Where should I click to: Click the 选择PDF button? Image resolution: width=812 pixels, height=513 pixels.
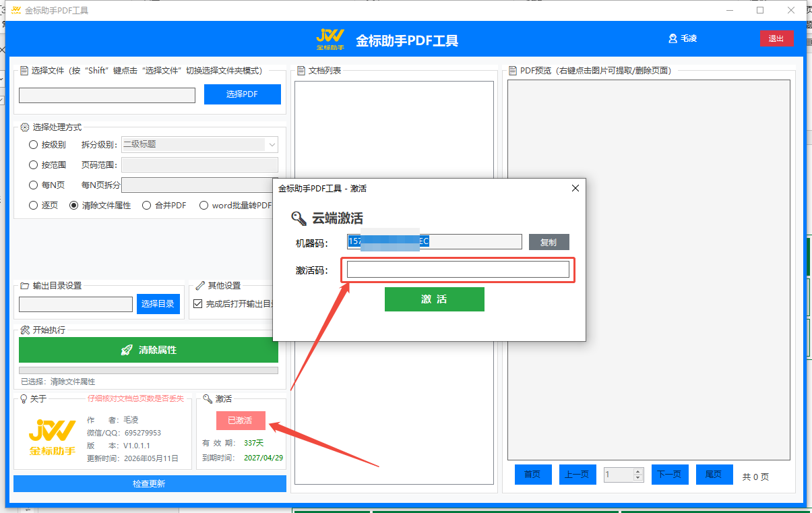click(243, 94)
